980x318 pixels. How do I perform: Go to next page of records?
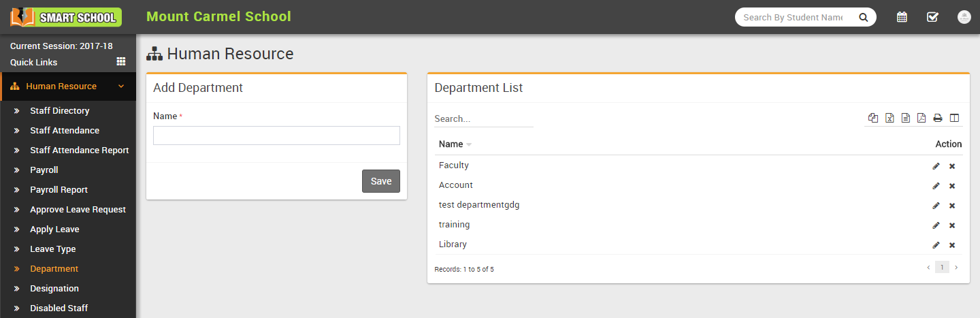tap(956, 268)
